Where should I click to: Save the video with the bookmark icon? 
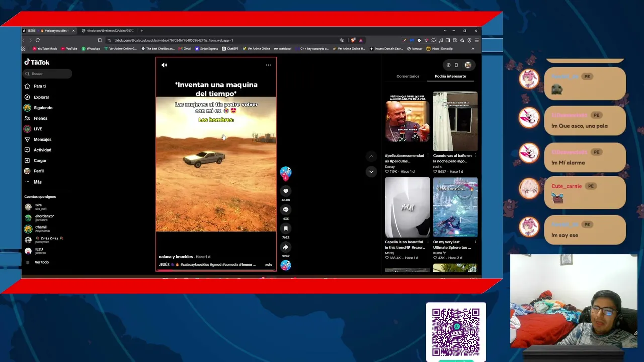click(x=286, y=229)
